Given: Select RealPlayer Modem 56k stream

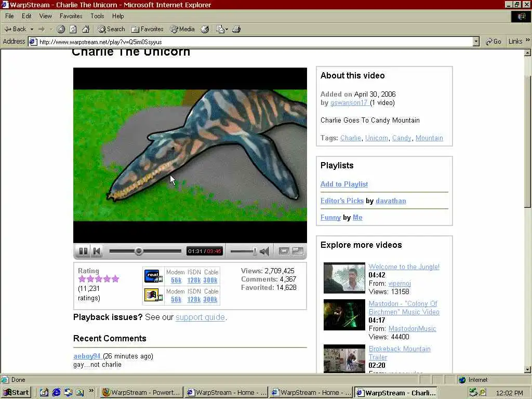Looking at the screenshot, I should [x=176, y=280].
